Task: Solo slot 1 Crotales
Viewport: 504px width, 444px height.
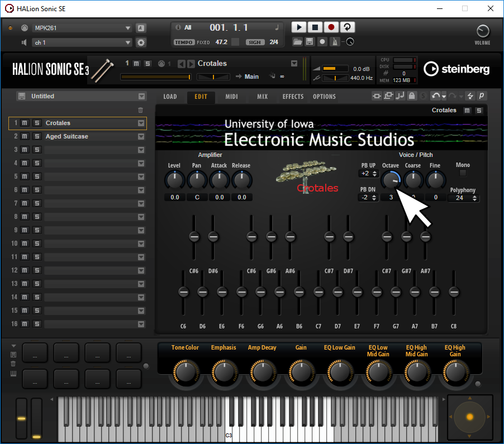Action: (x=37, y=123)
